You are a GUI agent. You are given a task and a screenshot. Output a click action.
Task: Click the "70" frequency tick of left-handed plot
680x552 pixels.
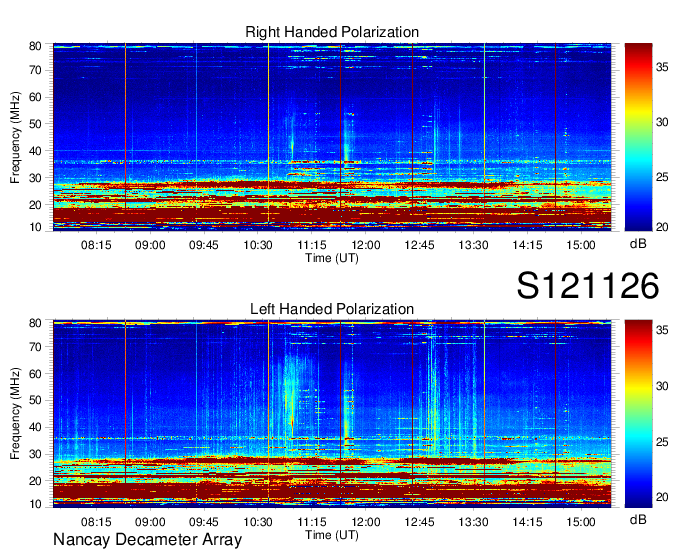(x=35, y=347)
